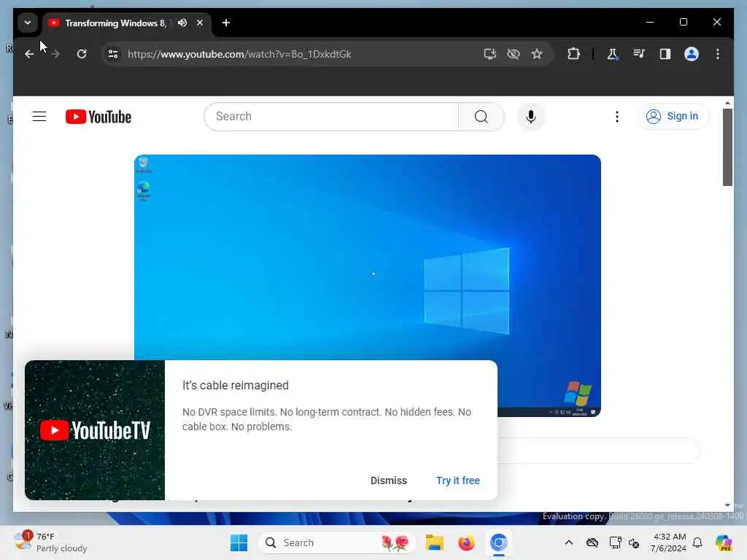747x560 pixels.
Task: Open the clock showing 4:32 AM
Action: [x=670, y=542]
